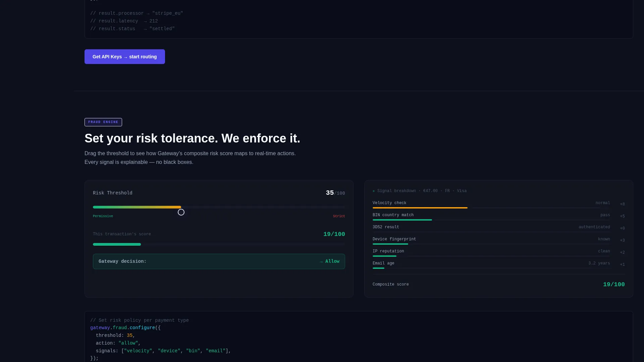Click the +8 velocity score value
Image resolution: width=644 pixels, height=362 pixels.
coord(622,204)
